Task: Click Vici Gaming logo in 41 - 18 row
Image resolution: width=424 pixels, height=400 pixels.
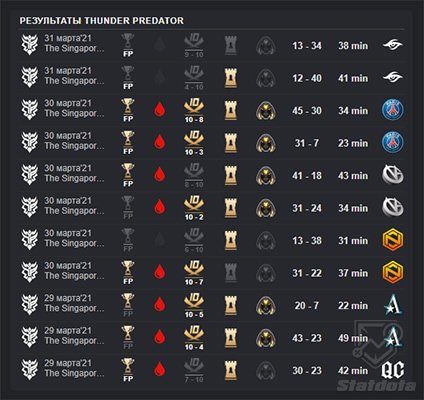Action: (x=393, y=175)
